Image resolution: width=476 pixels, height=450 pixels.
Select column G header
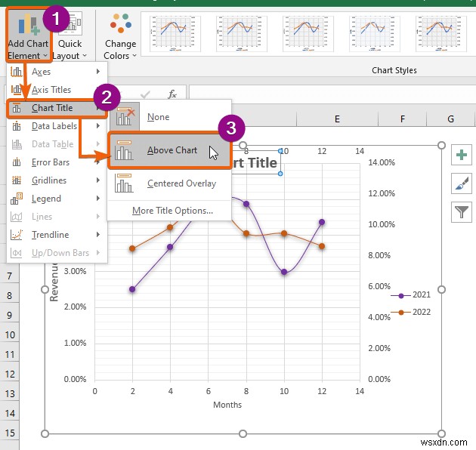pos(450,119)
